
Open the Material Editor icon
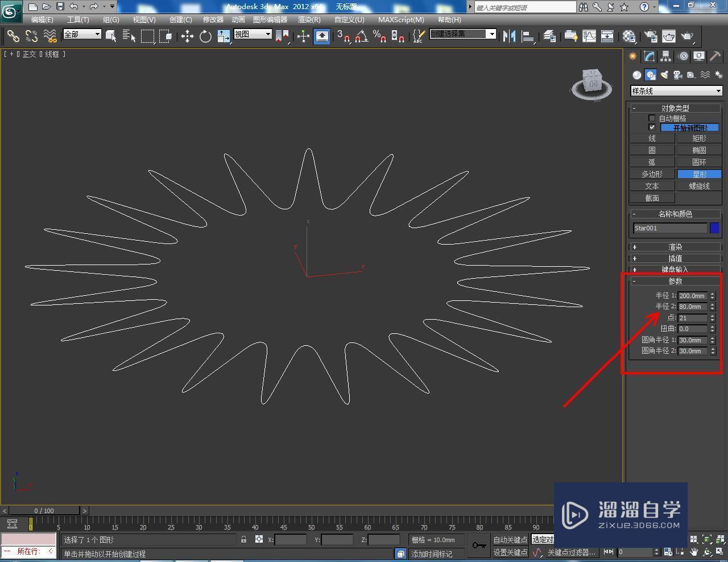point(628,36)
